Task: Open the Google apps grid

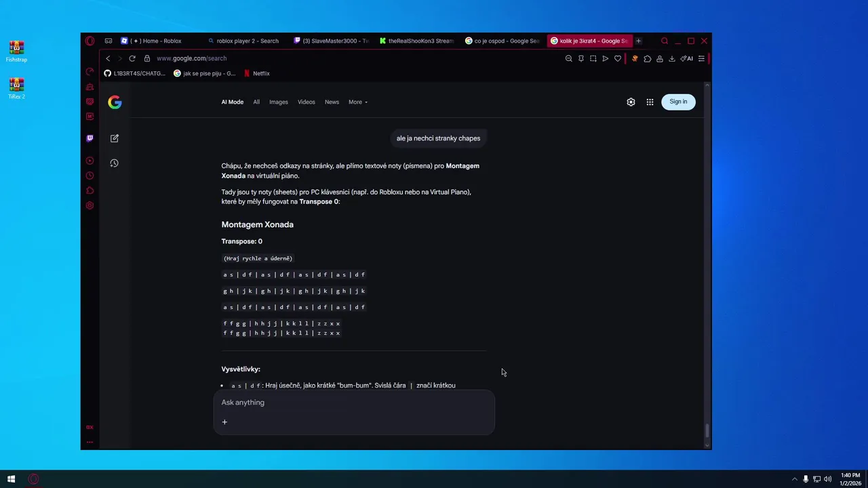Action: point(650,102)
